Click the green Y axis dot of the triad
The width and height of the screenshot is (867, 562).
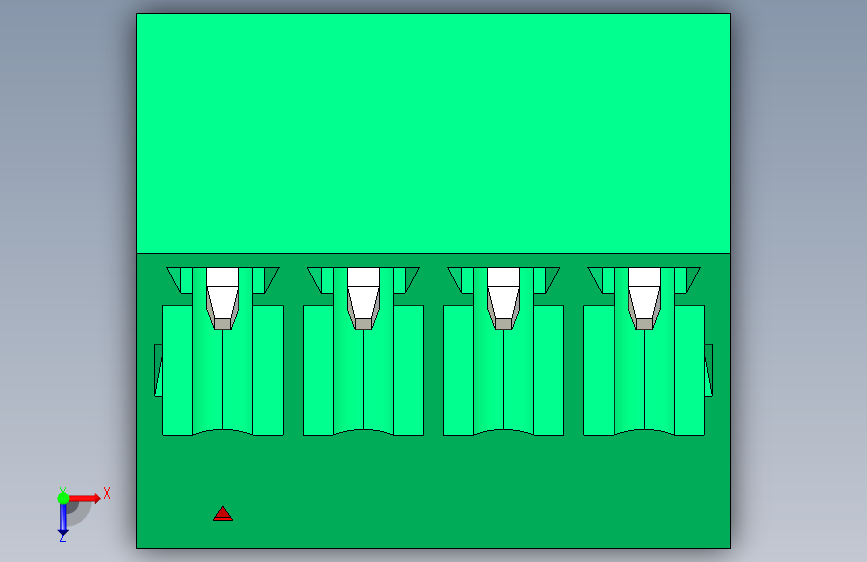[63, 498]
